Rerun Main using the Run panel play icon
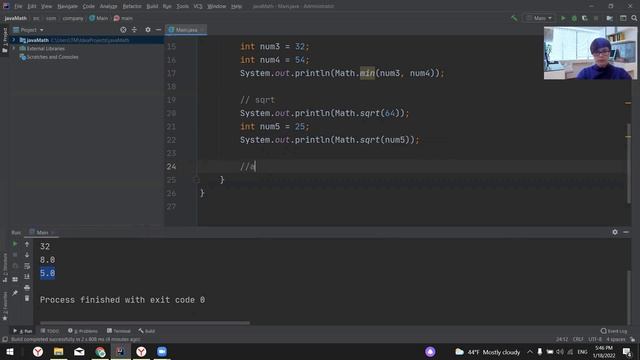 coord(15,244)
